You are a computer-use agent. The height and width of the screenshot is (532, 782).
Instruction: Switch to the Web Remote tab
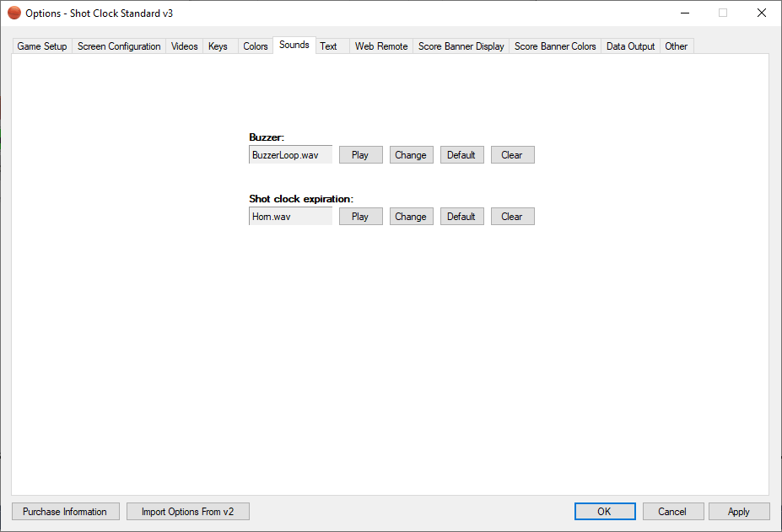381,46
